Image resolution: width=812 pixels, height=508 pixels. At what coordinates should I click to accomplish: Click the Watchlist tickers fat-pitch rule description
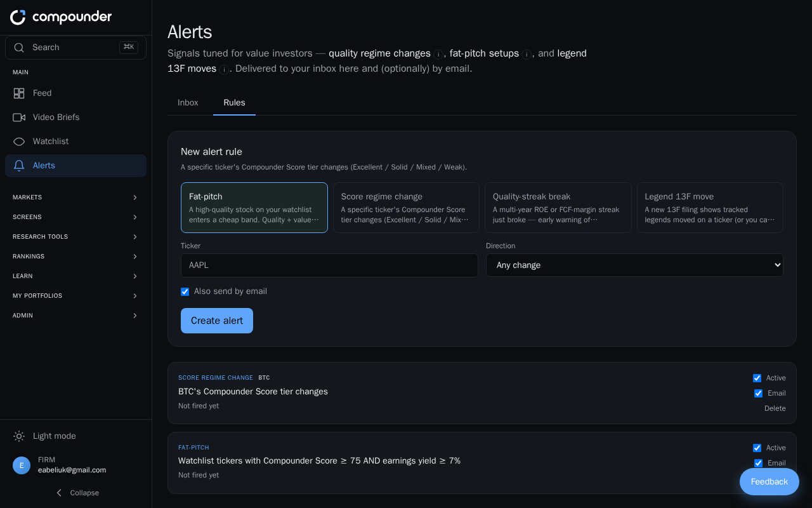click(x=319, y=461)
